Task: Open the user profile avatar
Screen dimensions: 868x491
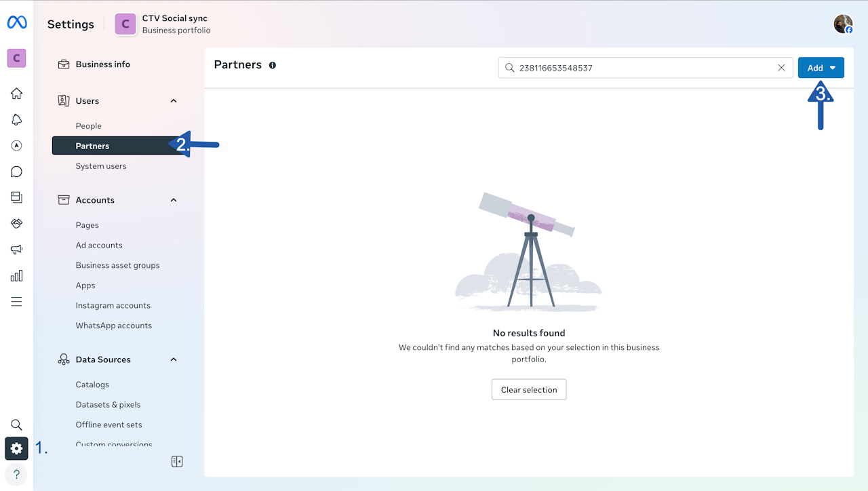Action: [x=843, y=24]
